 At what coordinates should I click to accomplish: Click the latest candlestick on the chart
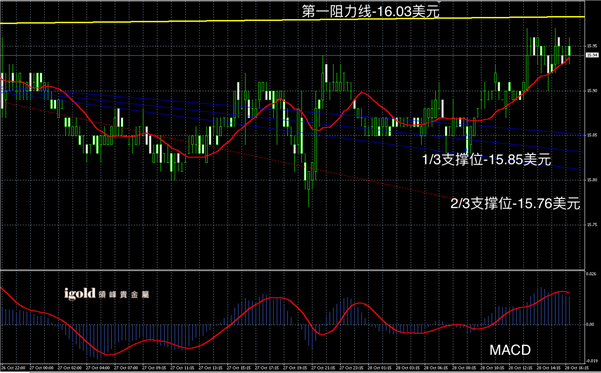pyautogui.click(x=569, y=51)
